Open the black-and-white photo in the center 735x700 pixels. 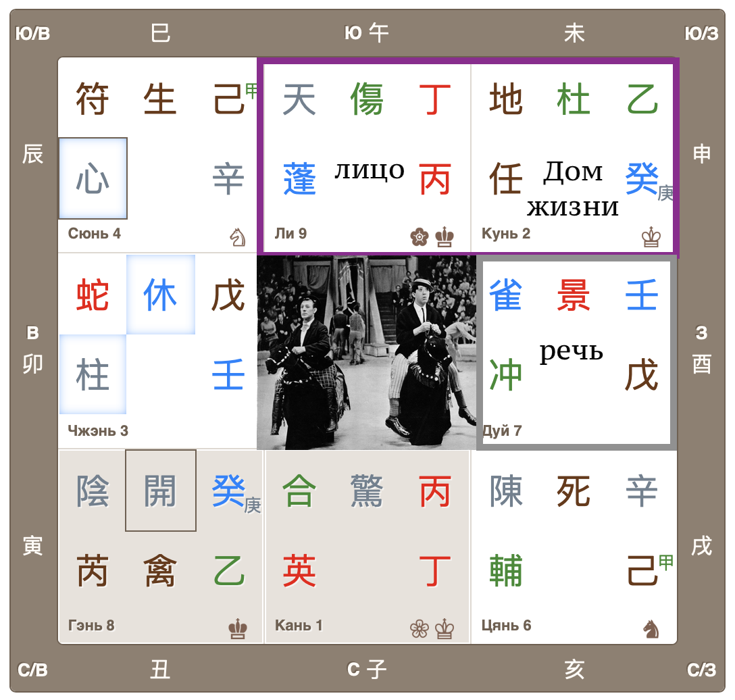point(365,352)
